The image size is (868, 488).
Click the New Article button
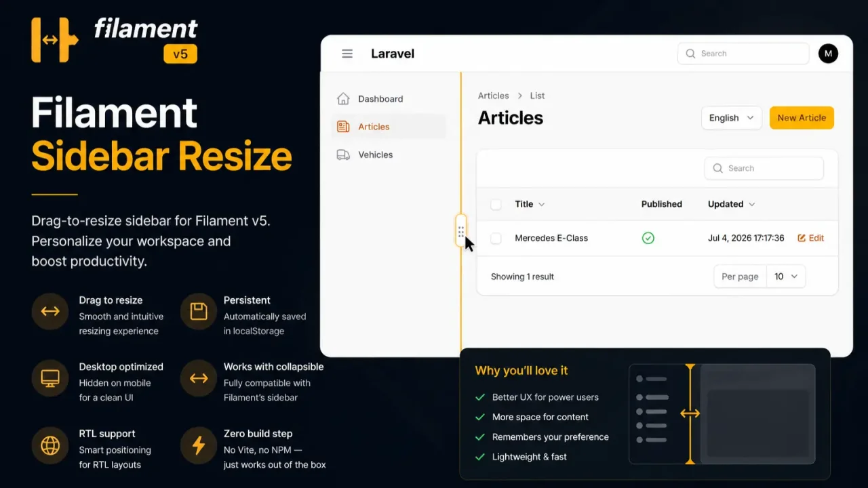click(802, 118)
